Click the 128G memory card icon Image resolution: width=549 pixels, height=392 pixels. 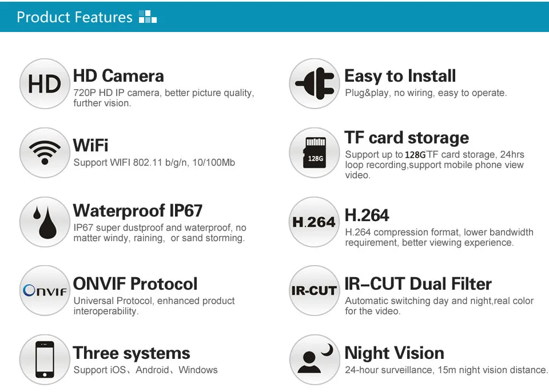coord(315,153)
